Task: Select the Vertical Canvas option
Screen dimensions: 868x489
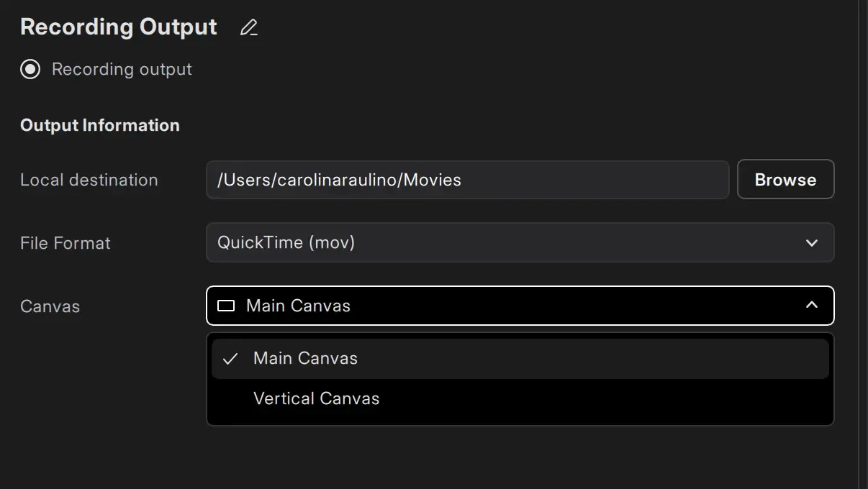Action: coord(317,399)
